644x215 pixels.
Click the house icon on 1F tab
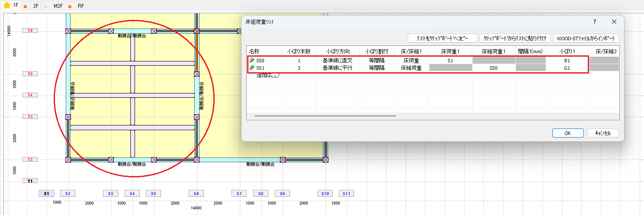(x=7, y=6)
